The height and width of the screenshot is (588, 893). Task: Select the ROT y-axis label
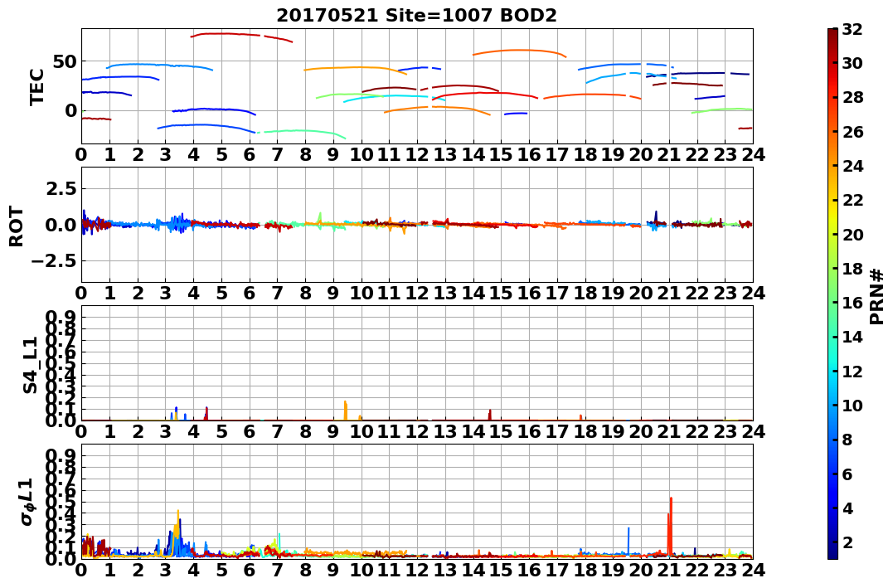coord(17,226)
